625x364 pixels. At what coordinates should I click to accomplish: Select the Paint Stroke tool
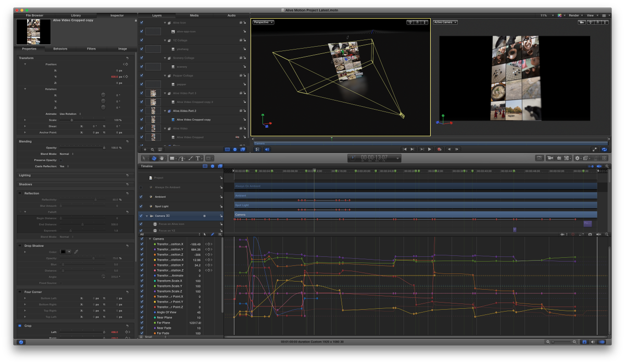[x=191, y=158]
